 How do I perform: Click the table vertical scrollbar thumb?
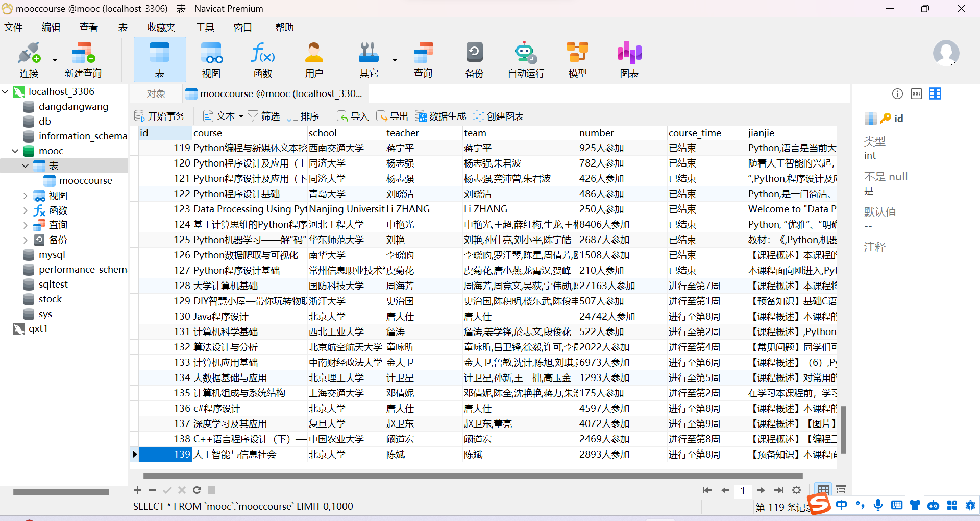pos(844,430)
